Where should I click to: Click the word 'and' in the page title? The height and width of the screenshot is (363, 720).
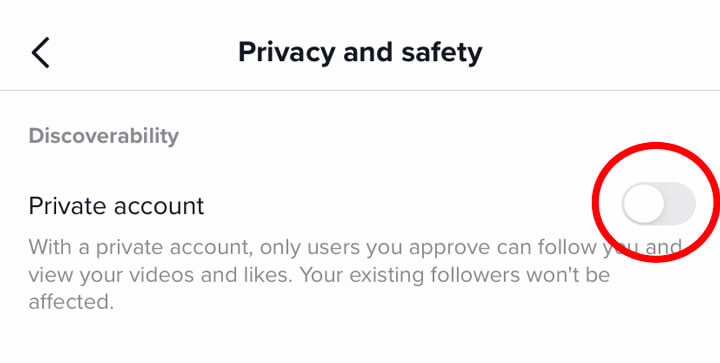tap(368, 52)
